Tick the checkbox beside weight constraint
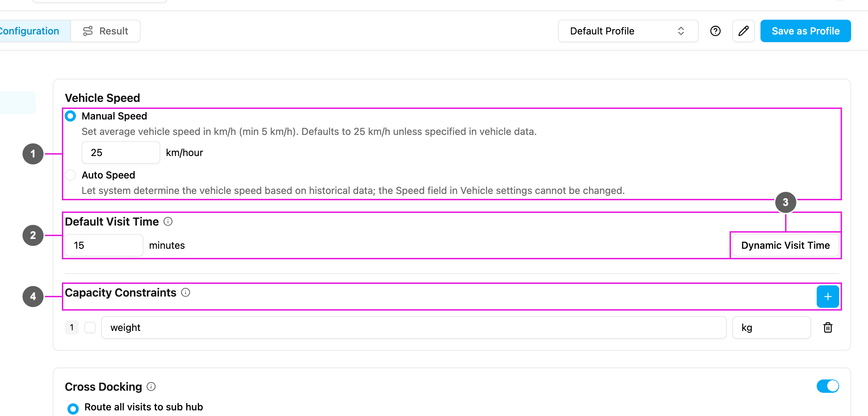 pos(90,327)
